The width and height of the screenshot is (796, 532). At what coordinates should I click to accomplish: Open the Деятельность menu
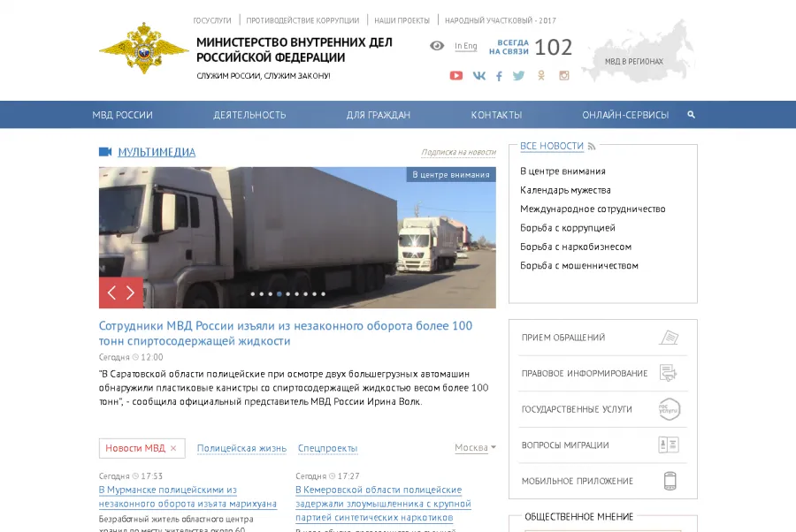pyautogui.click(x=249, y=115)
